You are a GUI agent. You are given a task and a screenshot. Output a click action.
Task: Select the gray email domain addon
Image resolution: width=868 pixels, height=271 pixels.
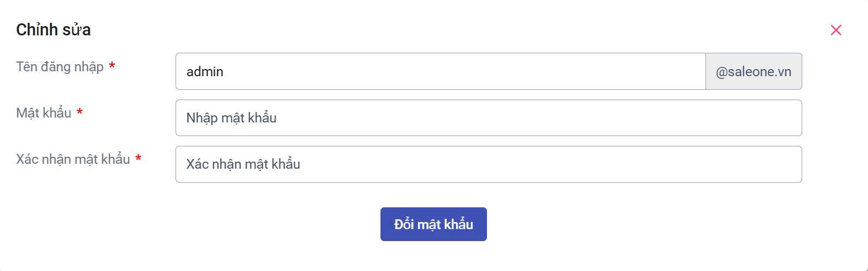(753, 71)
